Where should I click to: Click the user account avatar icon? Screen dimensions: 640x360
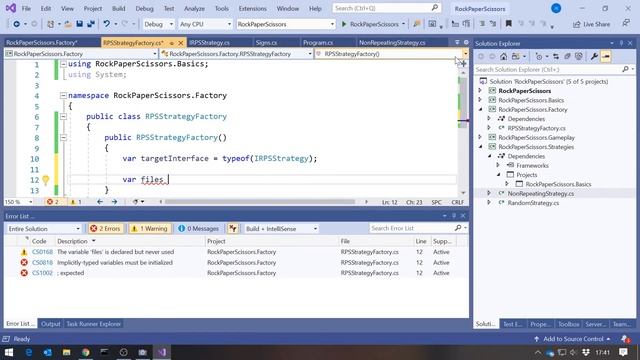click(556, 8)
